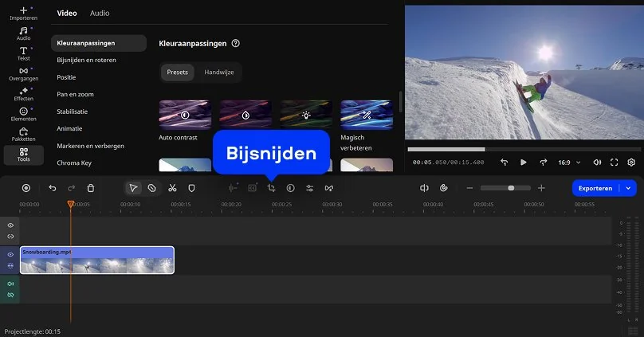Select the Handwijze tab
Screen dimensions: 644x337
coord(219,72)
